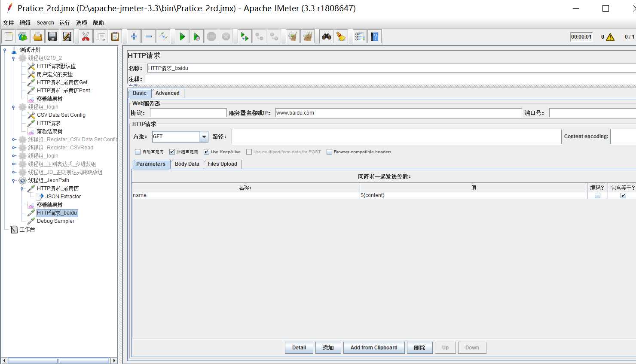Open the 运行 menu

click(64, 23)
